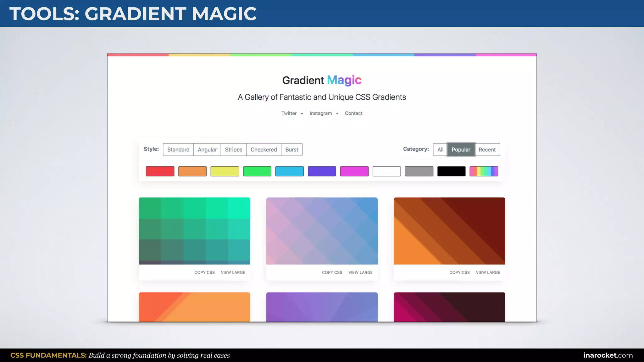
Task: Filter by the green color swatch
Action: pos(257,171)
